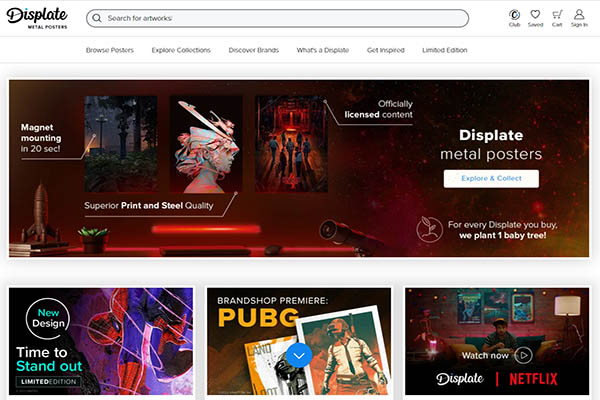Screen dimensions: 600x400
Task: Expand Explore Collections menu
Action: coord(182,50)
